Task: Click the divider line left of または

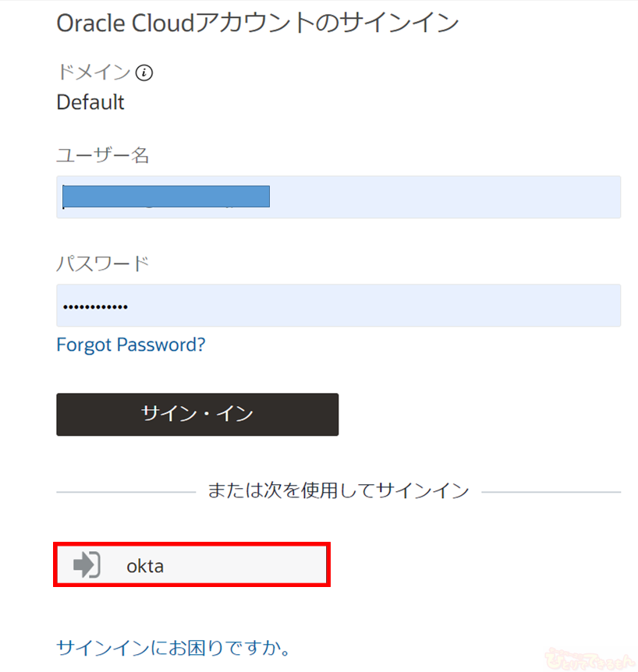Action: coord(125,492)
